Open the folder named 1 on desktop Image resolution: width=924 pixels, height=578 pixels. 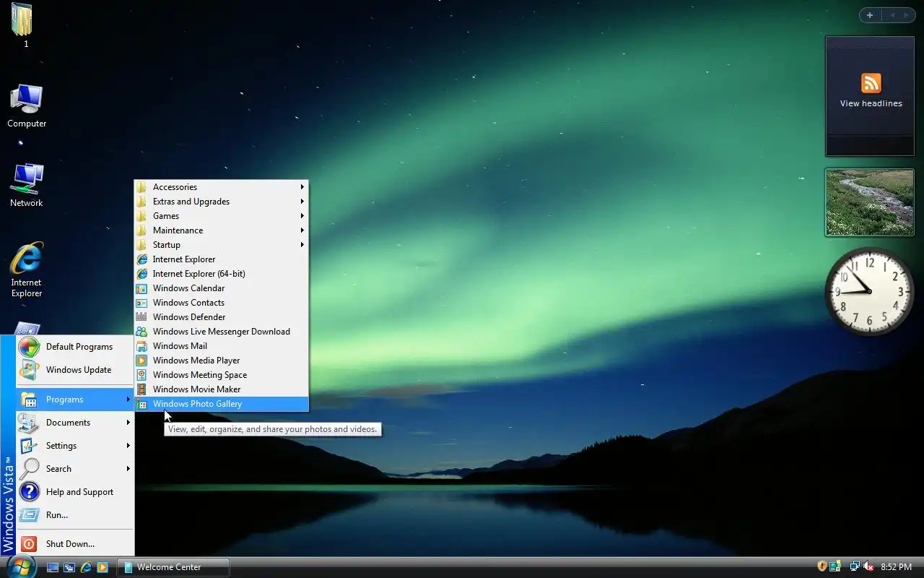click(x=22, y=25)
